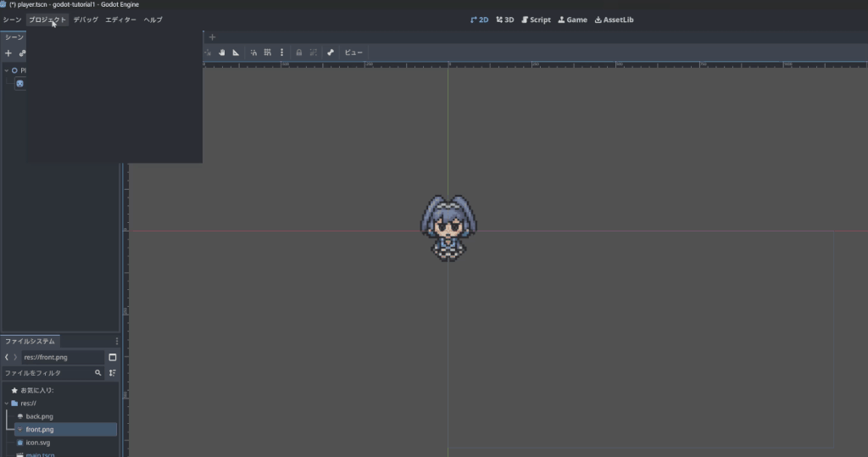Select back.png in file list

click(39, 416)
